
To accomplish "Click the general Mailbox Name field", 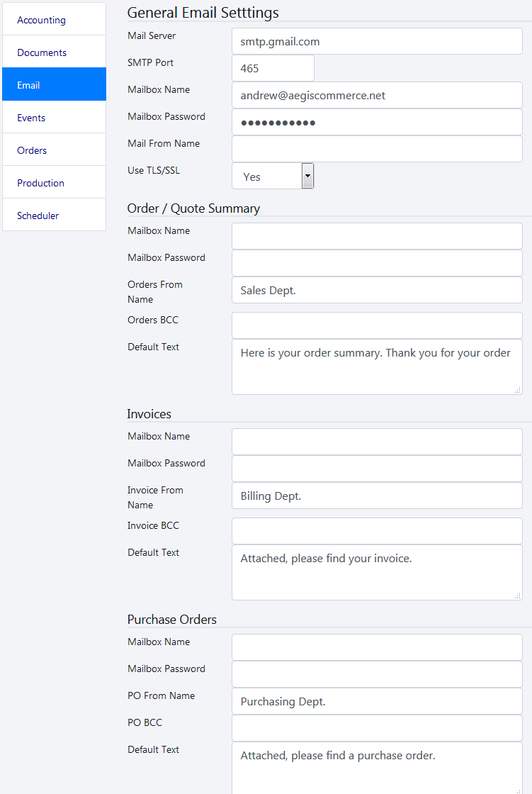I will [377, 95].
